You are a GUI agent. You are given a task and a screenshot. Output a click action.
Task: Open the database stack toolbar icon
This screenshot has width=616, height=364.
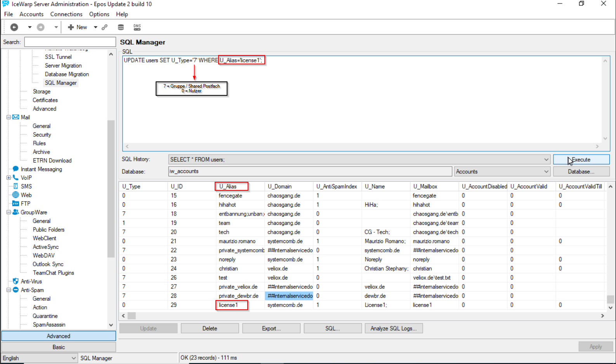click(x=121, y=27)
